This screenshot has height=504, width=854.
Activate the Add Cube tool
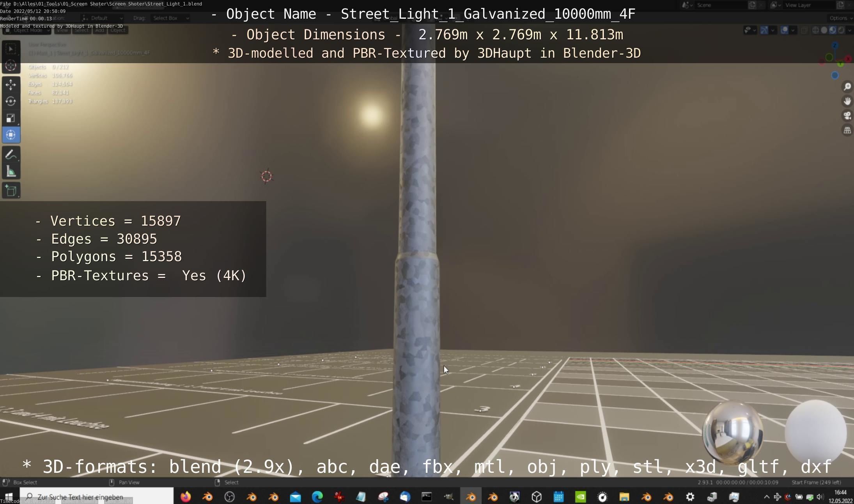coord(11,191)
